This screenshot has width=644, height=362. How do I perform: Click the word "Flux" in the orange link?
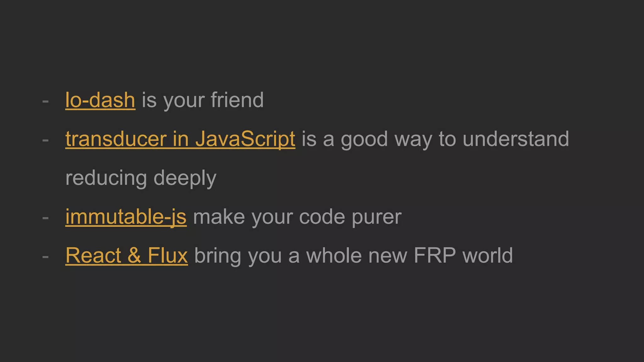[168, 255]
